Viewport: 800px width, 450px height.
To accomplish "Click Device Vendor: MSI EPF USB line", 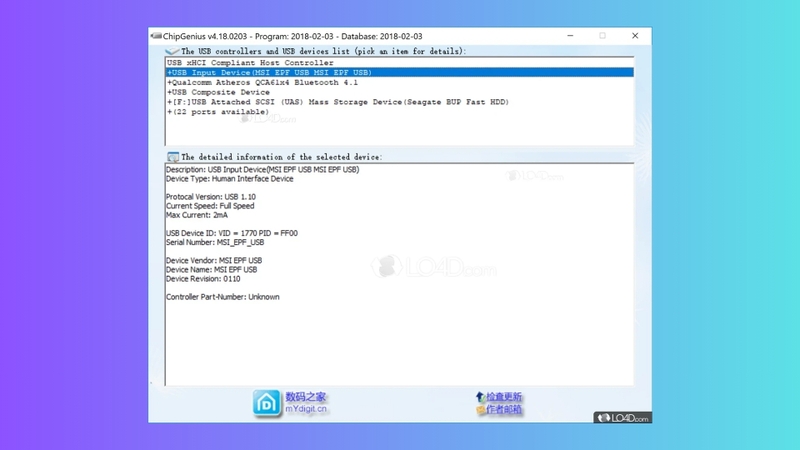I will pyautogui.click(x=214, y=261).
